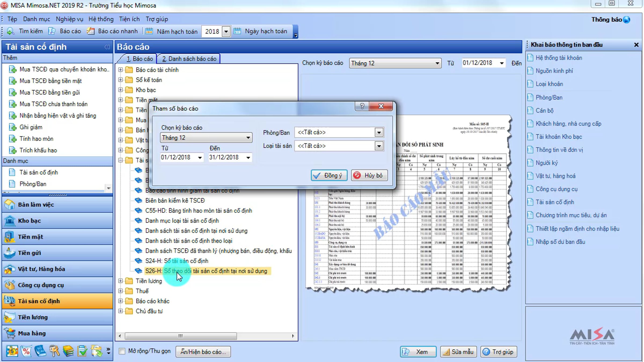Expand the Sổ kế toán folder
The image size is (644, 362).
tap(120, 80)
